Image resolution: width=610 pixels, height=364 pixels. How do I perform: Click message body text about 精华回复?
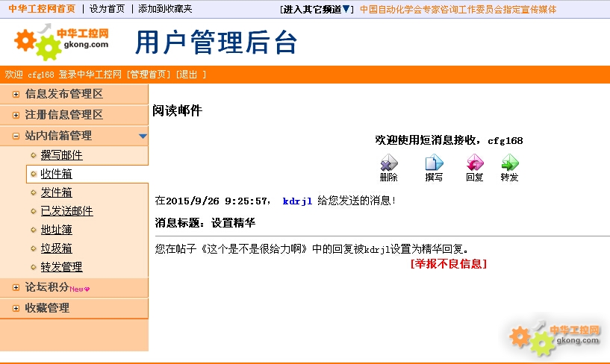coord(311,248)
